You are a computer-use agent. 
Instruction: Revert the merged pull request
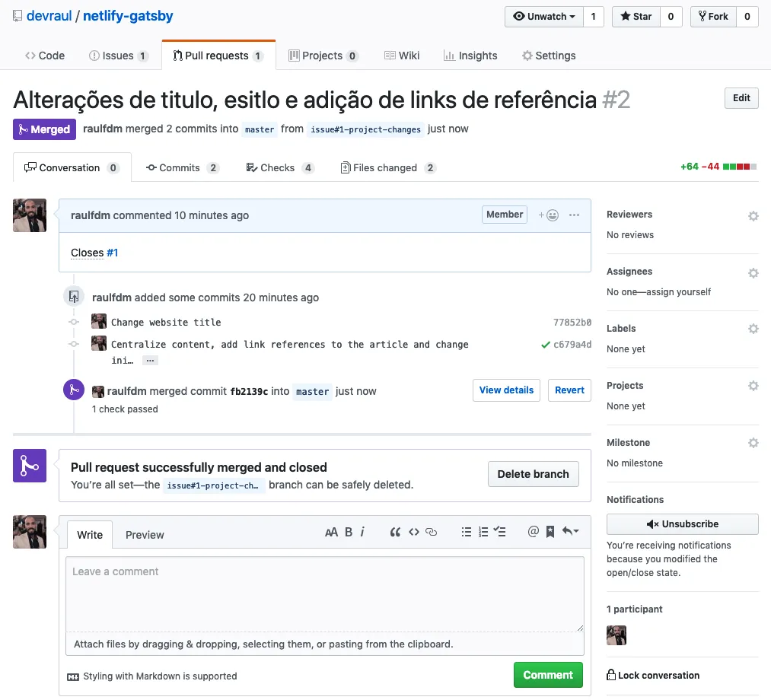click(569, 390)
